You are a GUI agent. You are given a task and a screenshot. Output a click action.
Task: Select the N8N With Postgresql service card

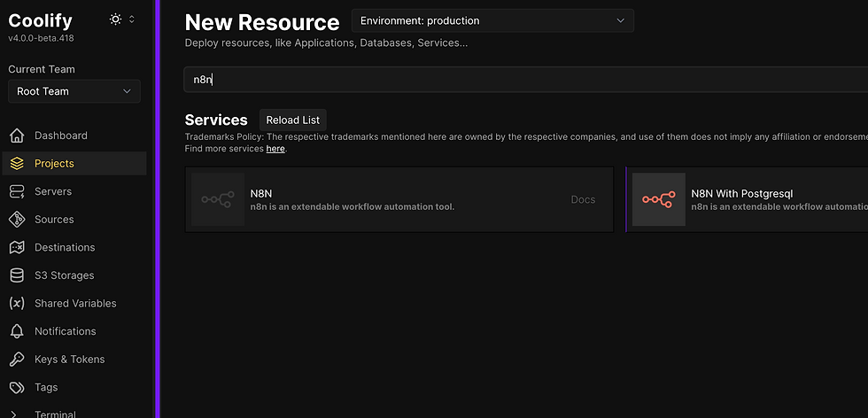(x=747, y=199)
